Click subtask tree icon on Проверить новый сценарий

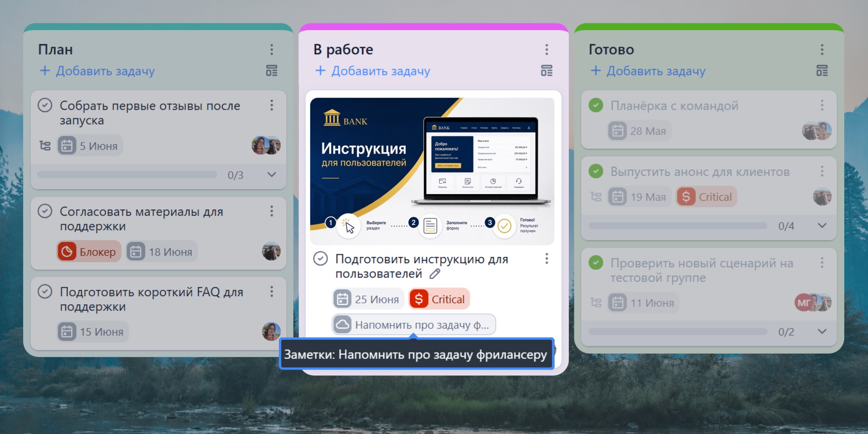coord(596,303)
